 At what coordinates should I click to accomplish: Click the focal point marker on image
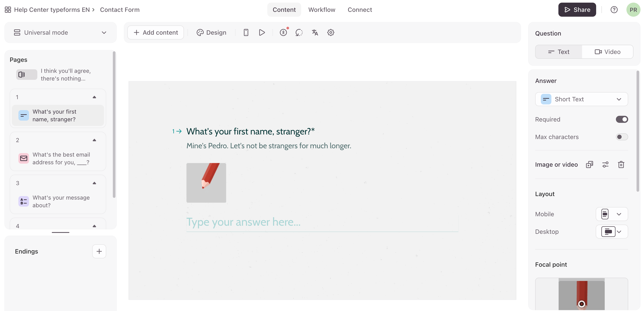[581, 304]
